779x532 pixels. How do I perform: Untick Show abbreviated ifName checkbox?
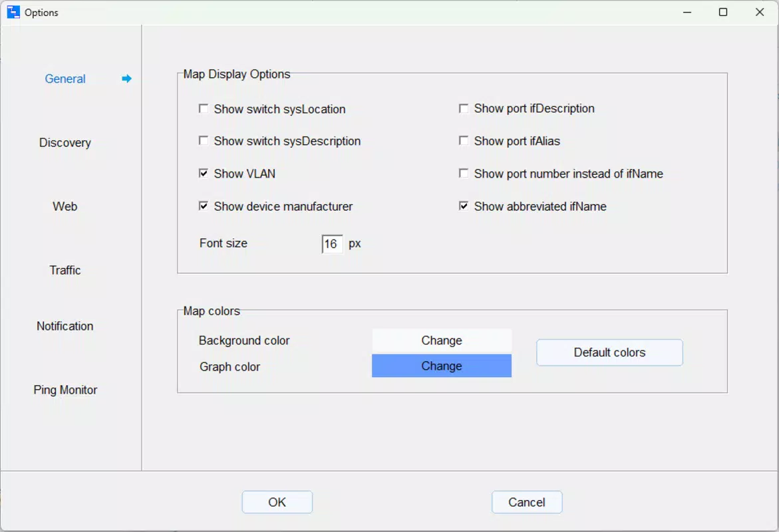[464, 205]
